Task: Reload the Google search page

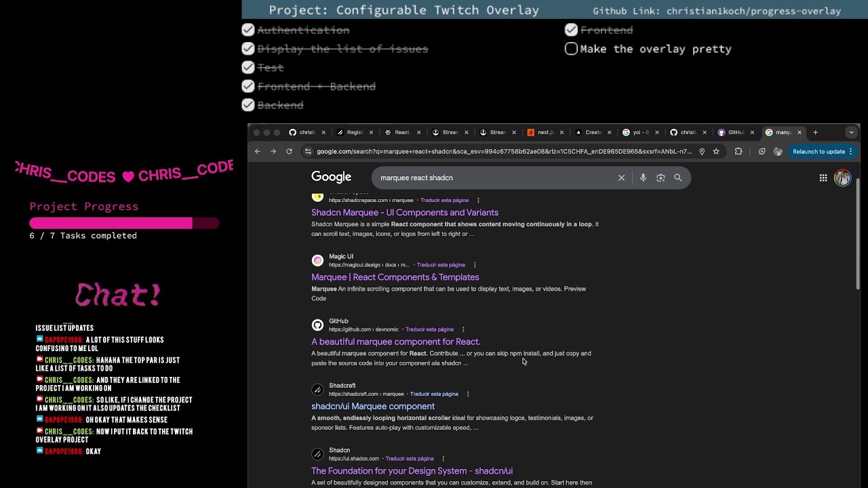Action: pyautogui.click(x=289, y=152)
